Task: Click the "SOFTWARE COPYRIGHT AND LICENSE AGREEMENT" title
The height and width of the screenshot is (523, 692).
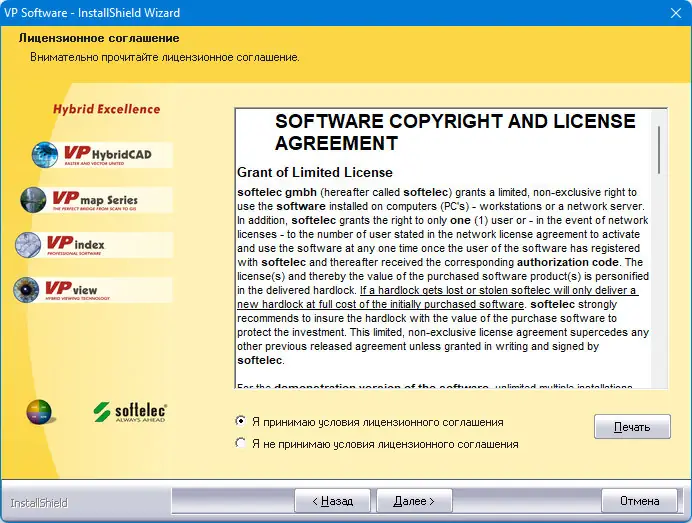Action: (455, 132)
